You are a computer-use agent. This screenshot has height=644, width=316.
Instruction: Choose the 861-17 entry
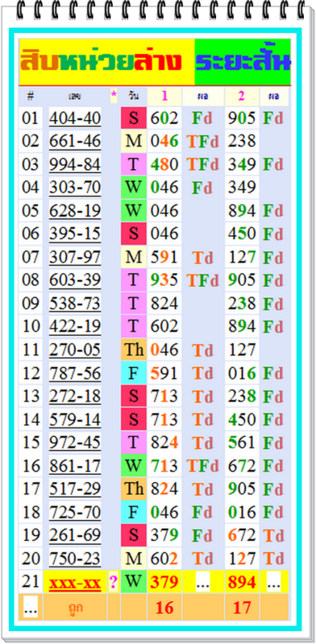click(75, 466)
